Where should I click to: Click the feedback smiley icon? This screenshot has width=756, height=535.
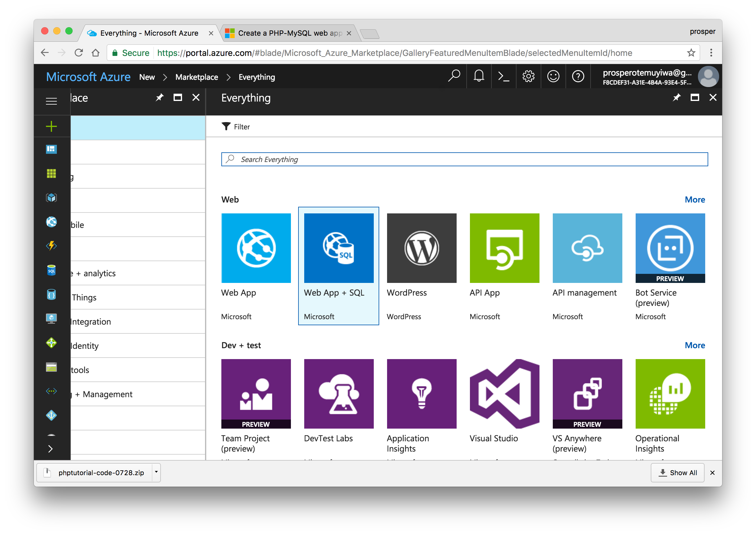(553, 76)
